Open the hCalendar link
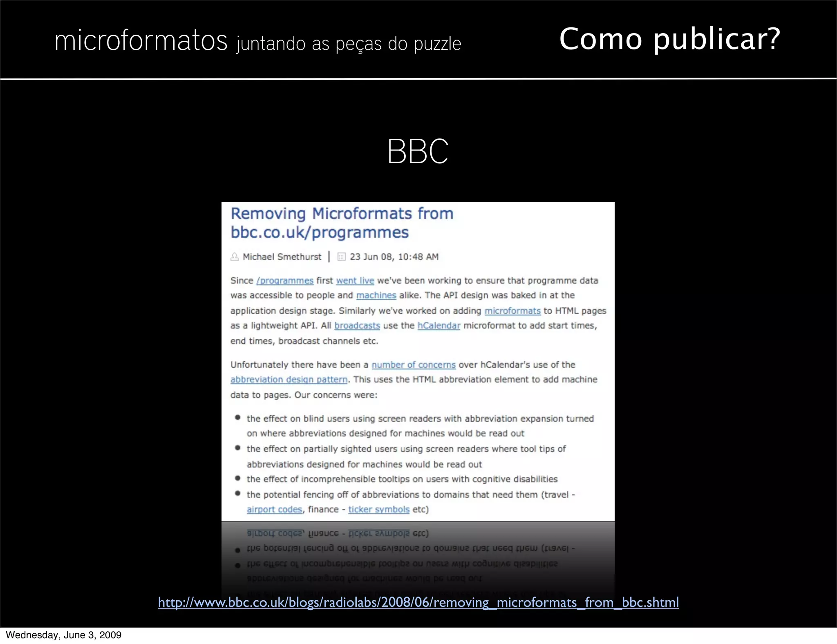The height and width of the screenshot is (644, 837). [439, 326]
